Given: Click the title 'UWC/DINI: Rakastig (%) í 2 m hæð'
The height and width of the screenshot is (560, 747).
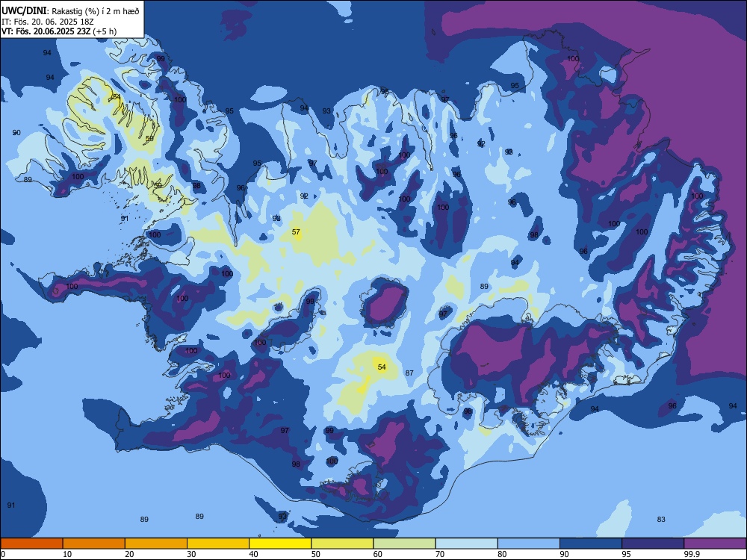Looking at the screenshot, I should click(70, 10).
